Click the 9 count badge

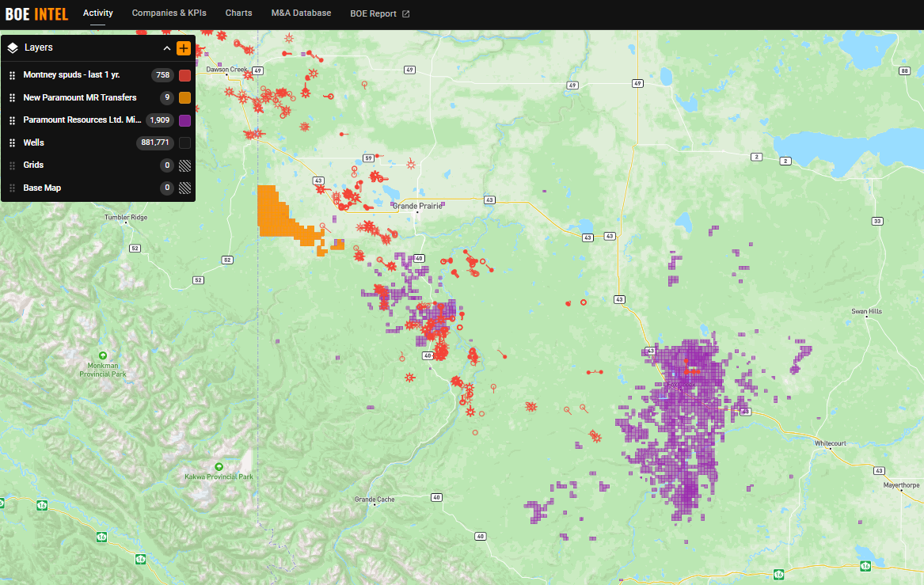tap(167, 98)
